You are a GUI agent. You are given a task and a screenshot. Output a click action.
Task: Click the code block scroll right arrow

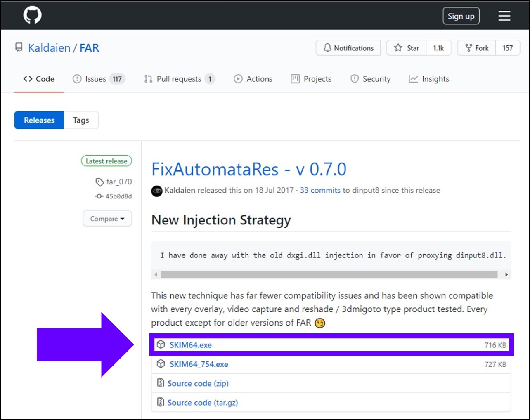coord(506,275)
